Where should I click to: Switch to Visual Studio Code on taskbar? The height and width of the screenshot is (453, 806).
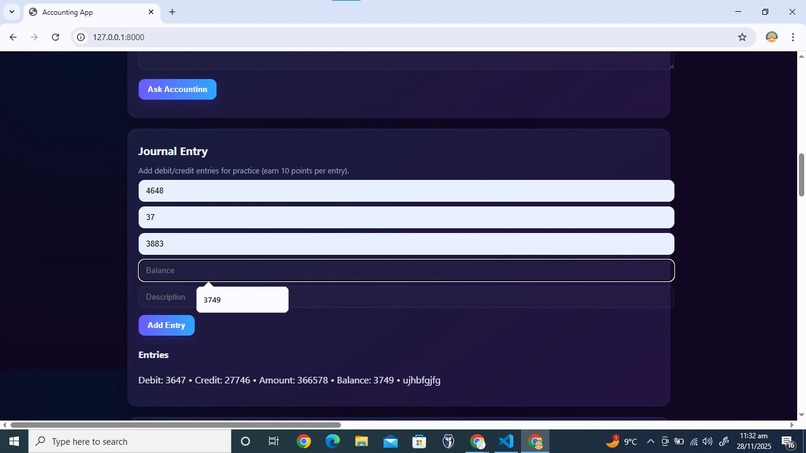click(506, 441)
